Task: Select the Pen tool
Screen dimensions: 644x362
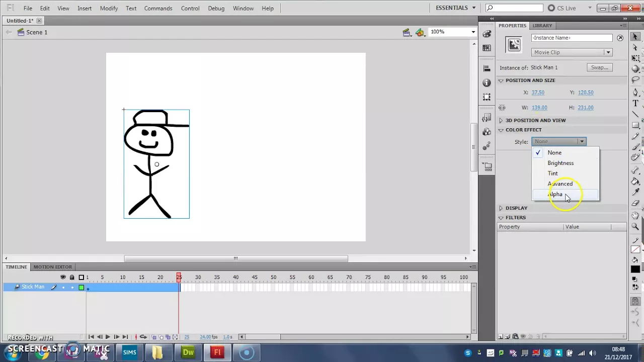Action: pos(635,92)
